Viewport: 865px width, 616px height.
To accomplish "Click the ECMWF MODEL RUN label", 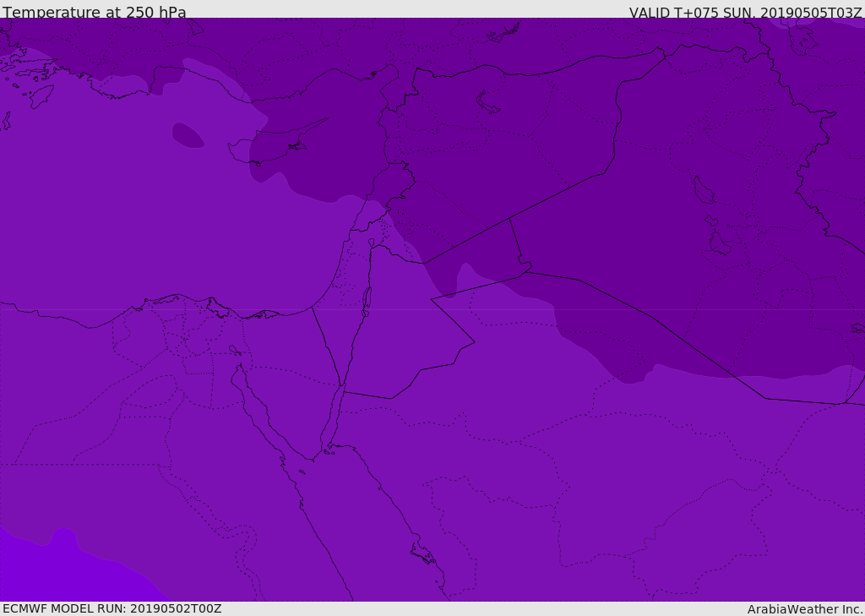I will click(x=112, y=608).
